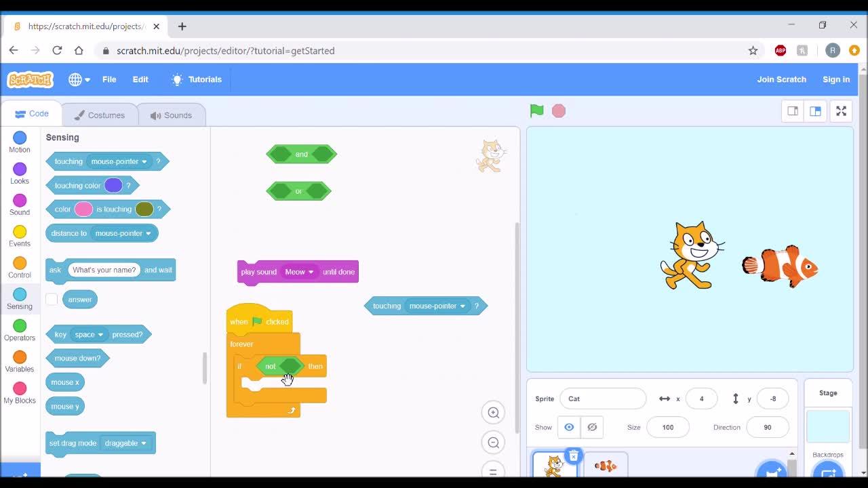Select the mouse y reporter block
This screenshot has height=488, width=868.
[x=66, y=407]
